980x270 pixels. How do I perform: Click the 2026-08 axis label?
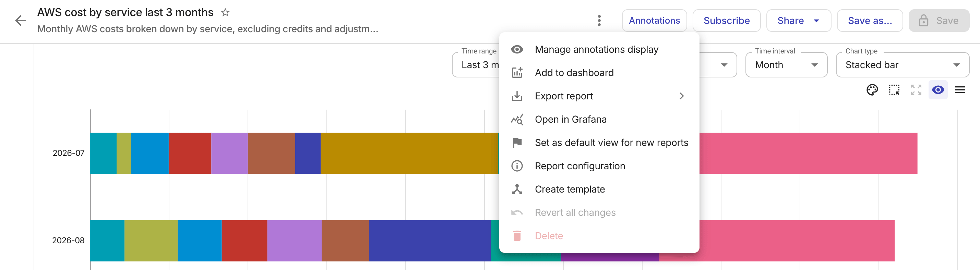[x=68, y=241]
